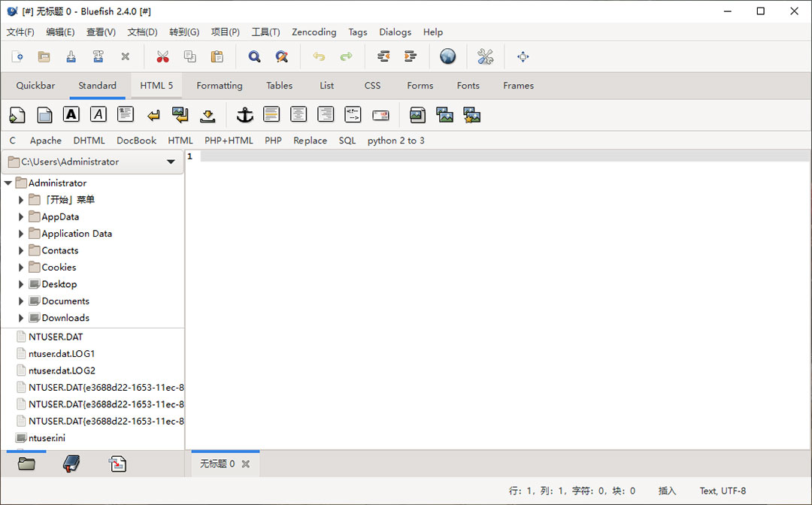Image resolution: width=812 pixels, height=505 pixels.
Task: Open preview in browser globe icon
Action: click(448, 57)
